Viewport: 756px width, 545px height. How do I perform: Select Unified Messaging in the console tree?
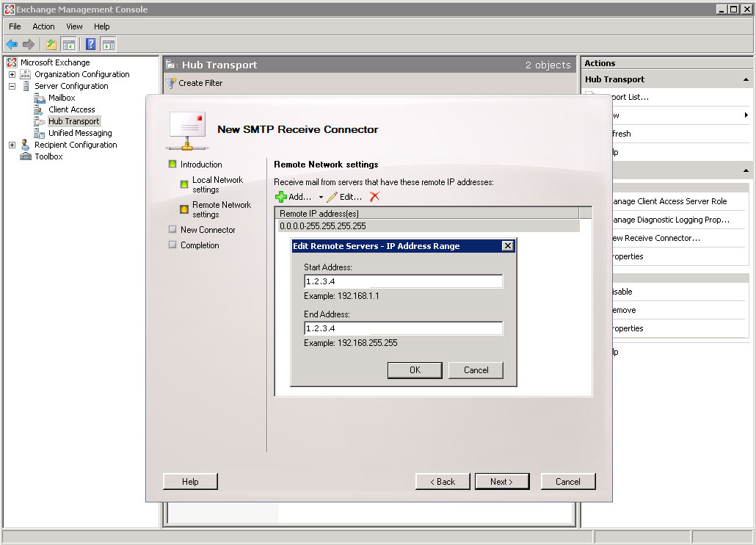click(80, 133)
